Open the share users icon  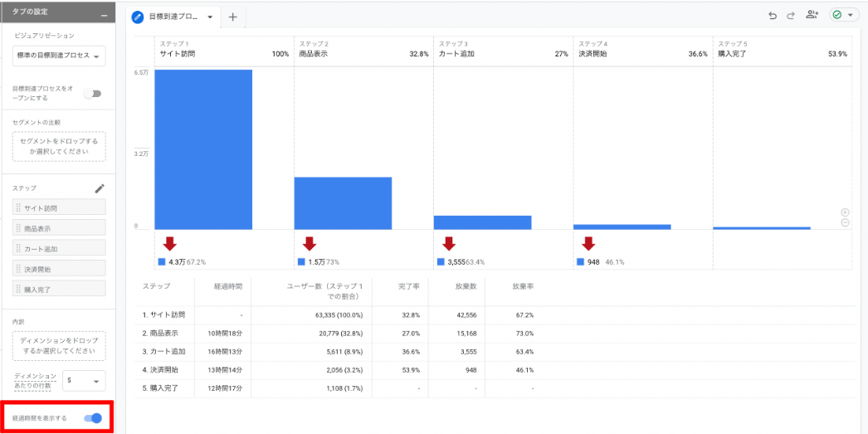[812, 16]
